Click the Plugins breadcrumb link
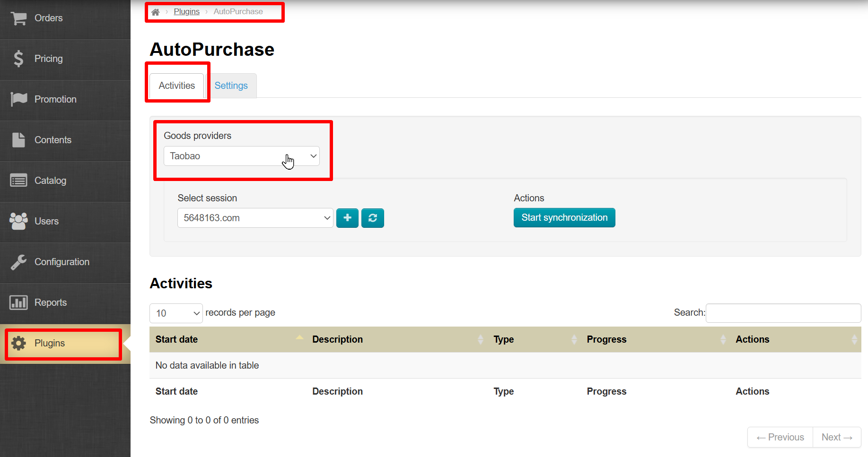The height and width of the screenshot is (457, 868). point(186,12)
